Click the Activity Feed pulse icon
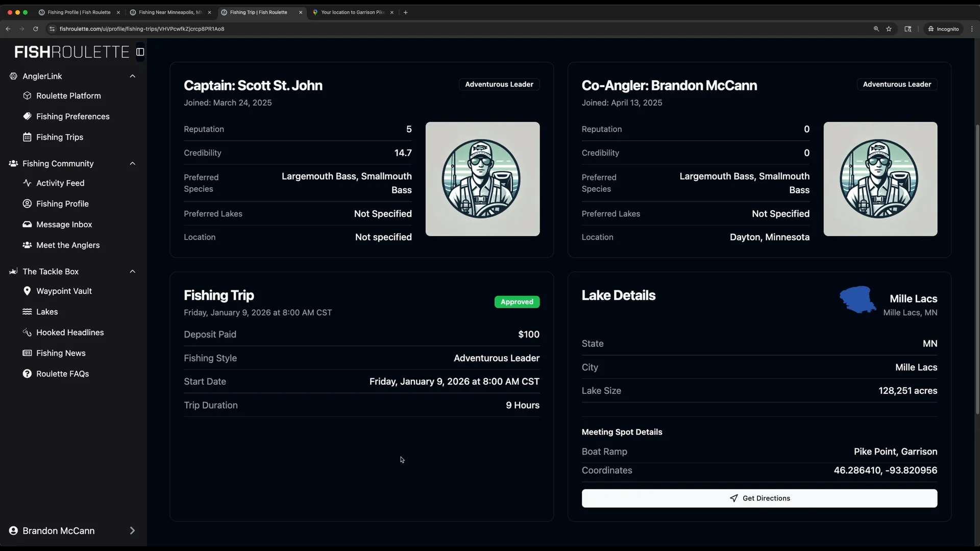 click(27, 183)
